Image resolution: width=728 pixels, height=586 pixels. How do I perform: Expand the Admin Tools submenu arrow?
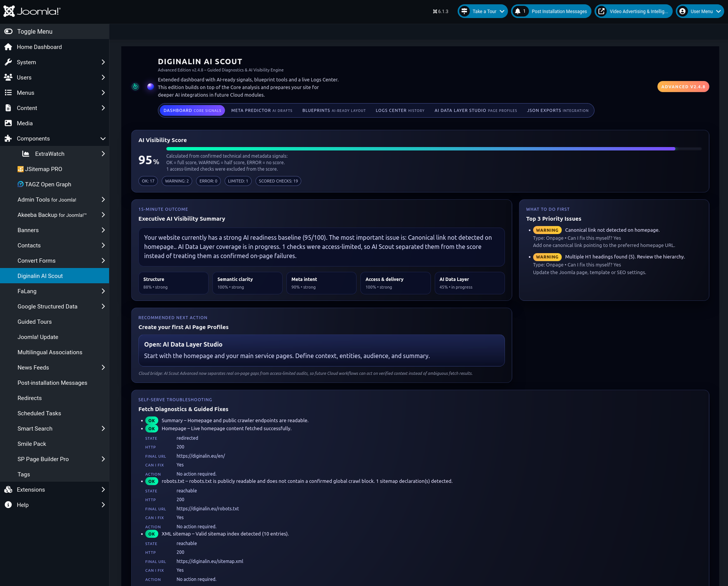pyautogui.click(x=103, y=199)
